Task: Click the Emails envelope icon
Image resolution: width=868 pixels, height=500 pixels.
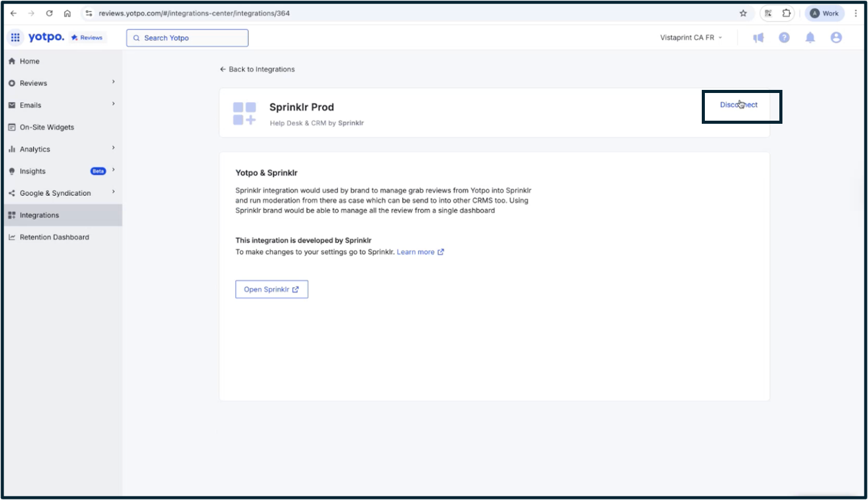Action: (x=12, y=105)
